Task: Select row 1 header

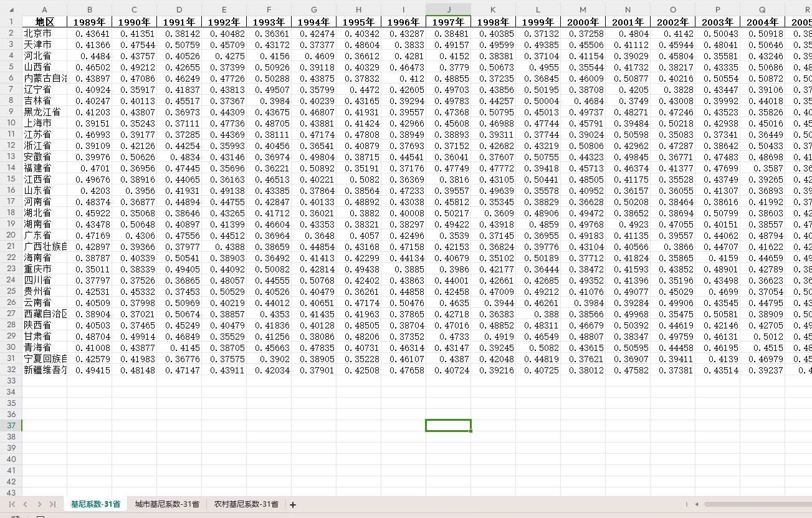Action: [x=11, y=21]
